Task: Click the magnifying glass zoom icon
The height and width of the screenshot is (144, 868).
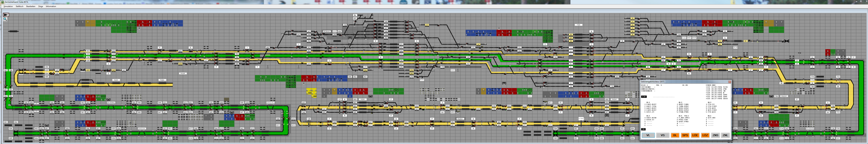Action: point(5,19)
